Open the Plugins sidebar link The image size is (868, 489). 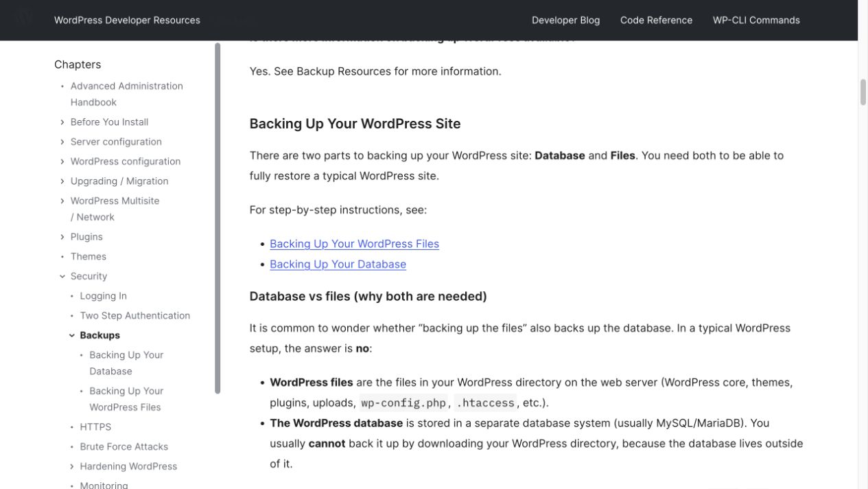(x=86, y=237)
